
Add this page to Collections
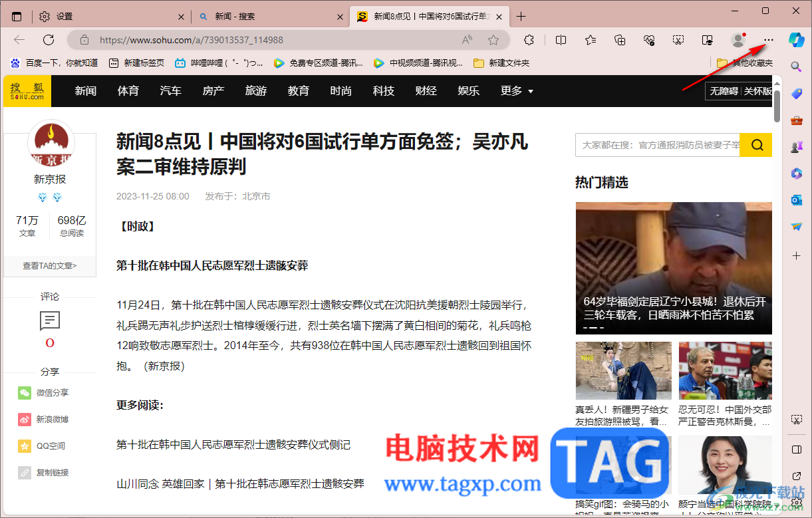(619, 40)
